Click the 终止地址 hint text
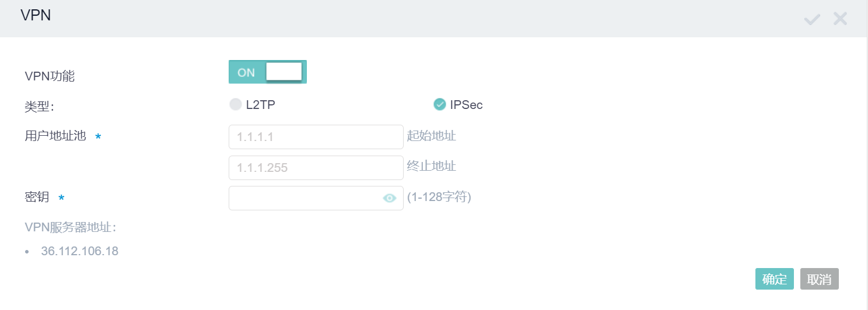The width and height of the screenshot is (868, 310). [x=432, y=167]
